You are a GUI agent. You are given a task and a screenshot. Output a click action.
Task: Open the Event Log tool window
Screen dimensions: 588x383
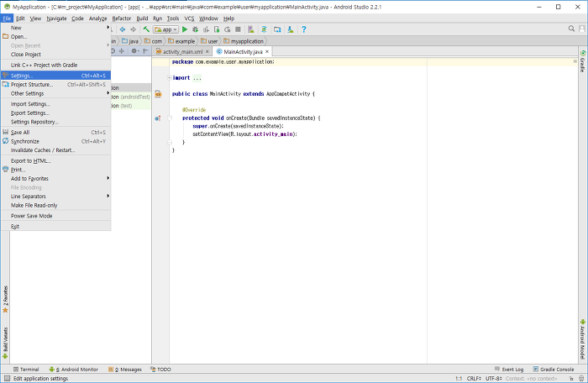508,369
